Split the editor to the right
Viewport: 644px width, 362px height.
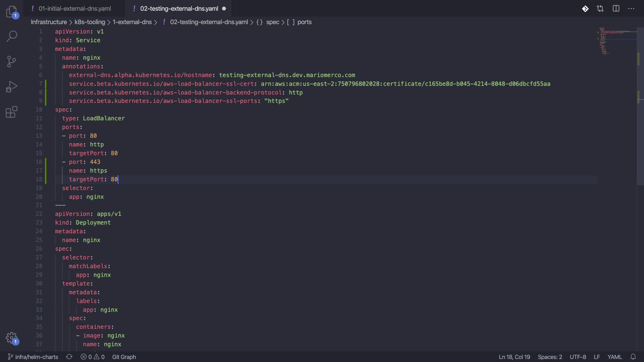(616, 9)
